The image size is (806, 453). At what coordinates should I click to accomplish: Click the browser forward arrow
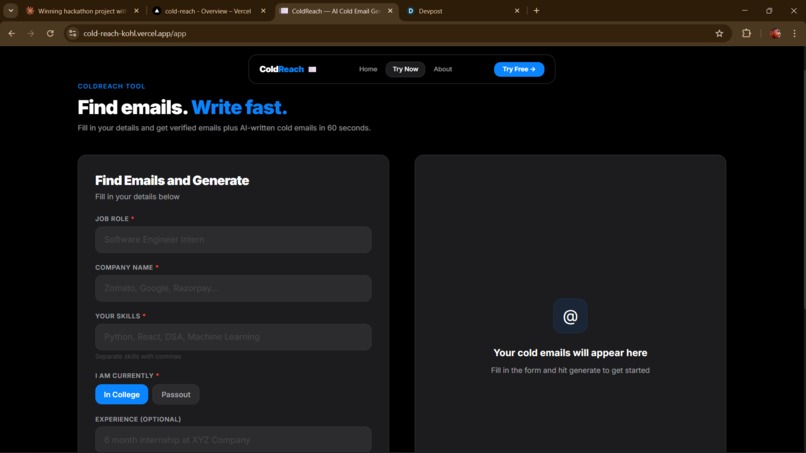point(31,33)
